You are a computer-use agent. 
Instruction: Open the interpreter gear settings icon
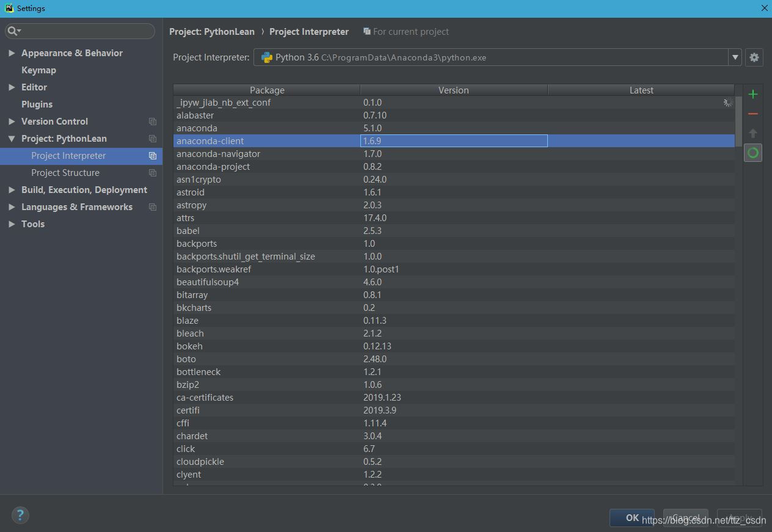pyautogui.click(x=754, y=57)
